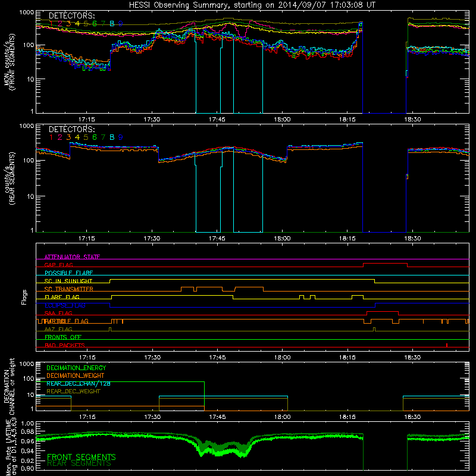
Task: Click '18:00' tick under front segments panel
Action: (x=282, y=120)
